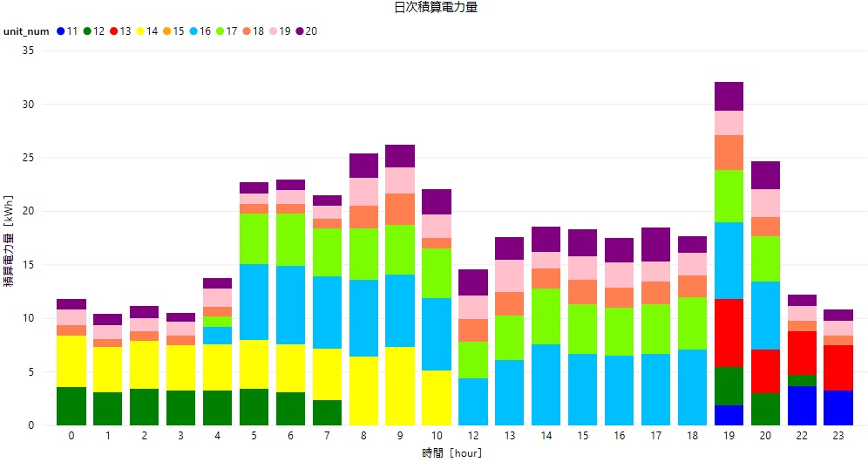Select the pink segment of hour 13 bar

510,275
